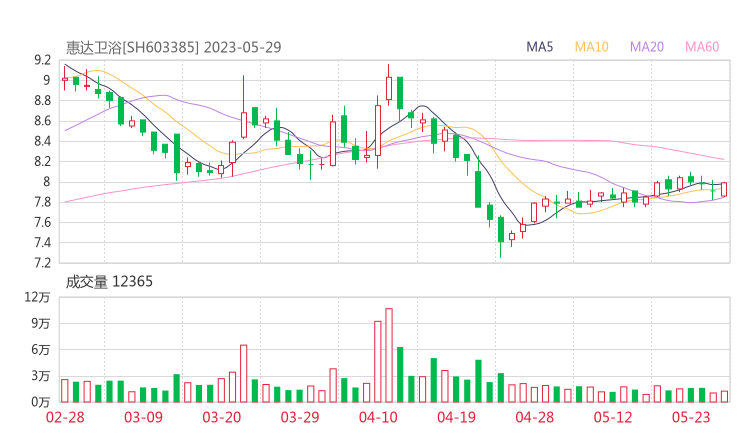Screen dimensions: 740x440
Task: Click the MA60 legend label
Action: click(x=702, y=47)
